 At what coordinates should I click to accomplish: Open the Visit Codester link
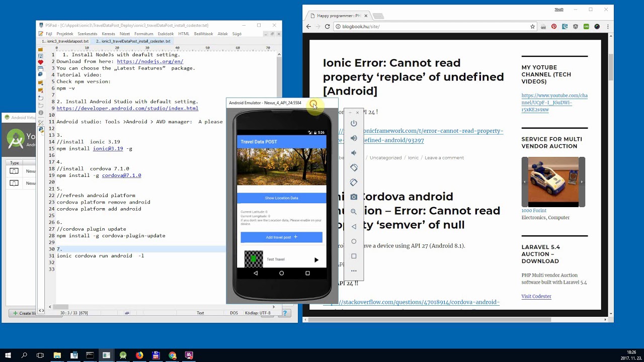point(536,296)
